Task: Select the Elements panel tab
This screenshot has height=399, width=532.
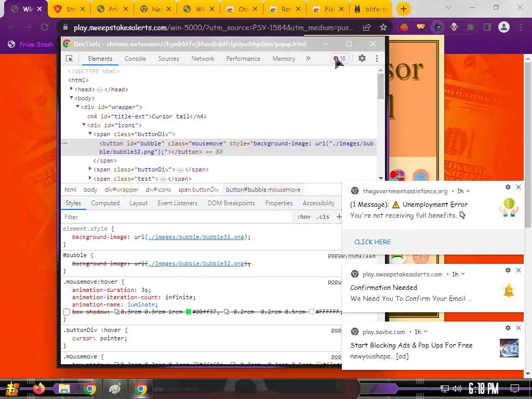Action: tap(100, 59)
